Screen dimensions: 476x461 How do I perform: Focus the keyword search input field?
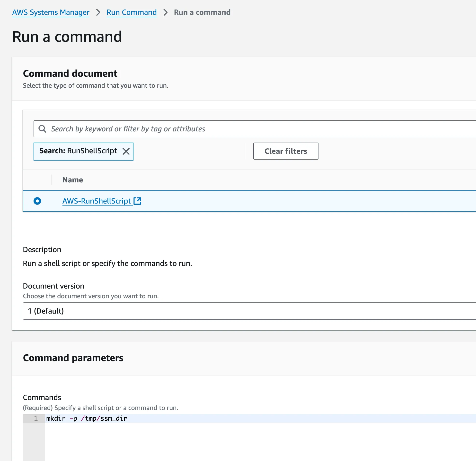(x=243, y=129)
